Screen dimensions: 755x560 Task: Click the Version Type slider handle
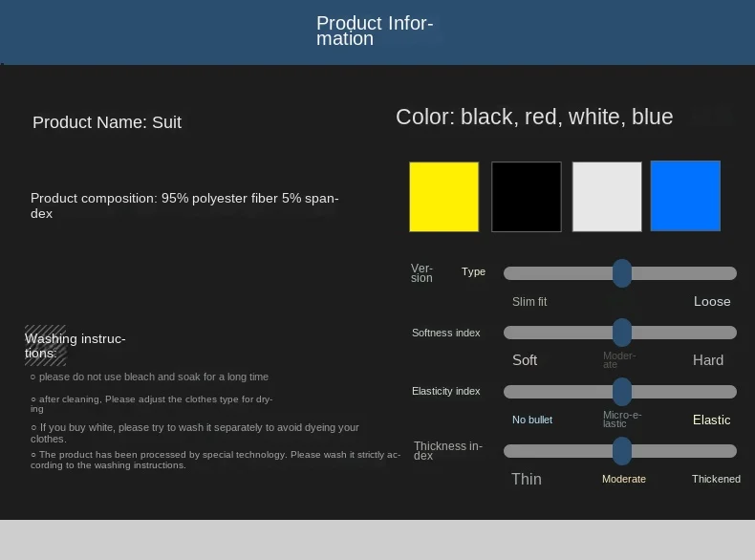[621, 273]
